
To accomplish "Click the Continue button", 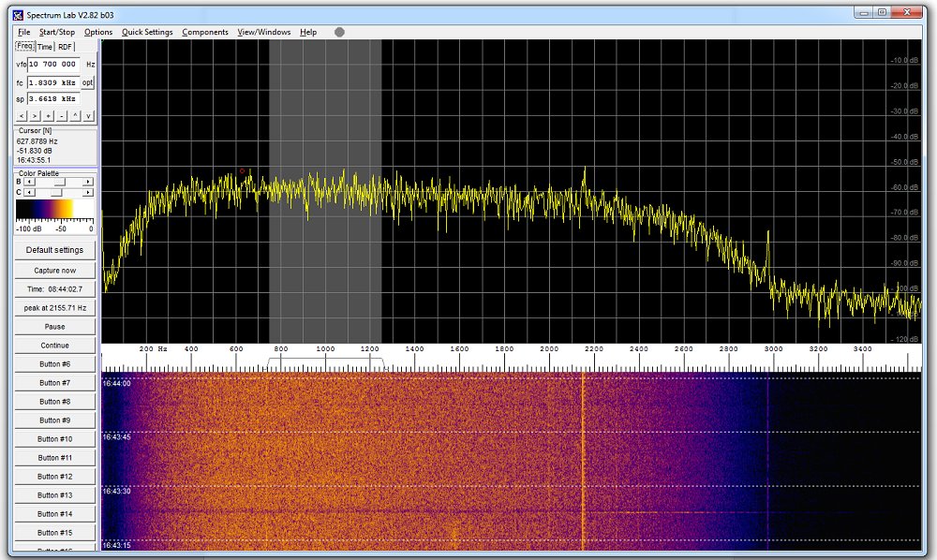I will [x=55, y=345].
